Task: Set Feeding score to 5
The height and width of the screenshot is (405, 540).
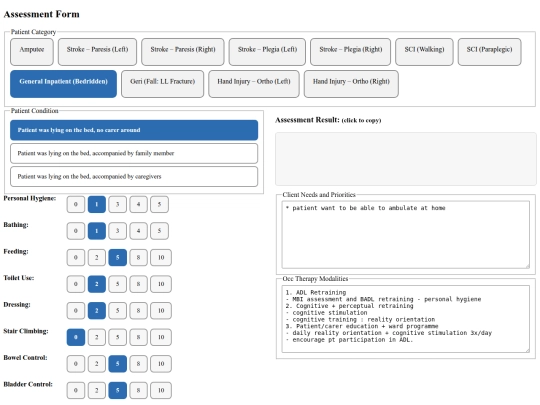Action: pos(117,258)
